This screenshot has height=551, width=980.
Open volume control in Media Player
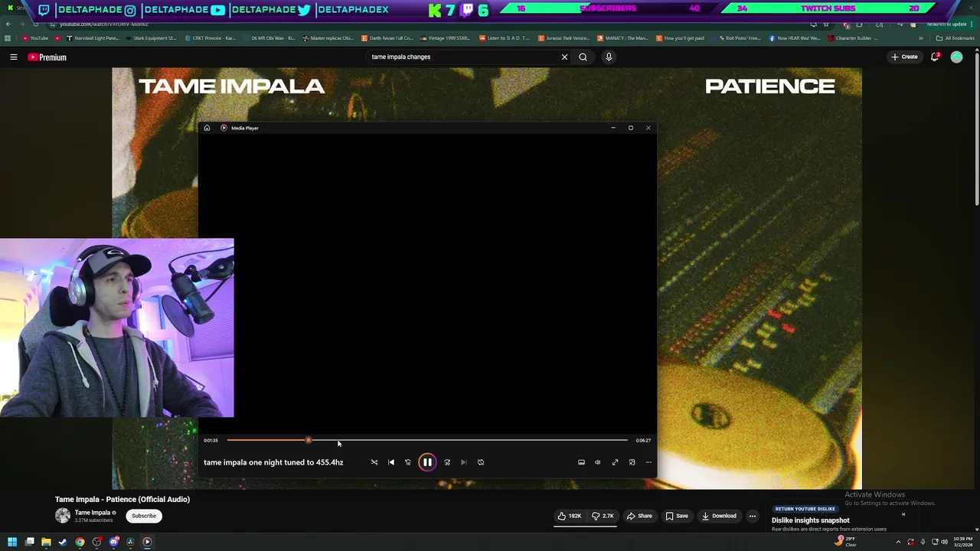click(598, 462)
